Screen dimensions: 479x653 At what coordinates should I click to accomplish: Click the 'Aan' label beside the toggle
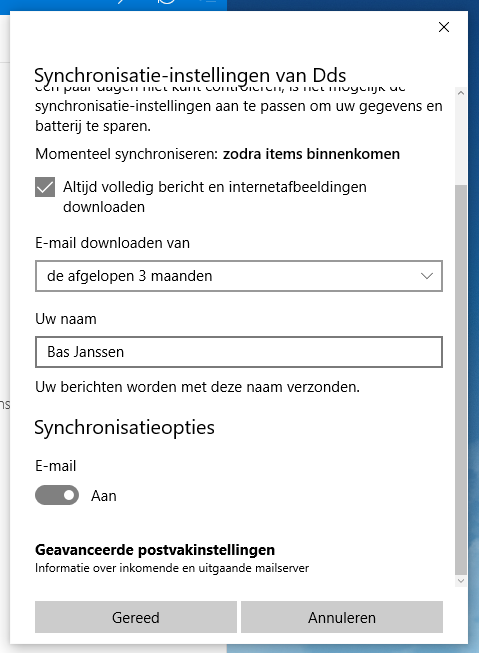[104, 496]
